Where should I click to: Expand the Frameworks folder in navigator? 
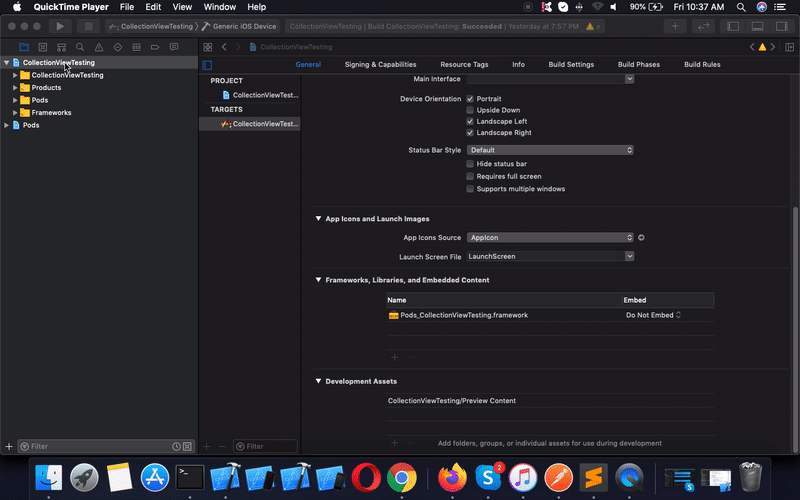click(15, 113)
